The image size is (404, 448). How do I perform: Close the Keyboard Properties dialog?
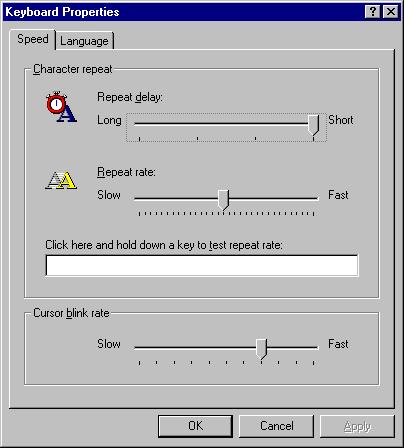(x=390, y=12)
